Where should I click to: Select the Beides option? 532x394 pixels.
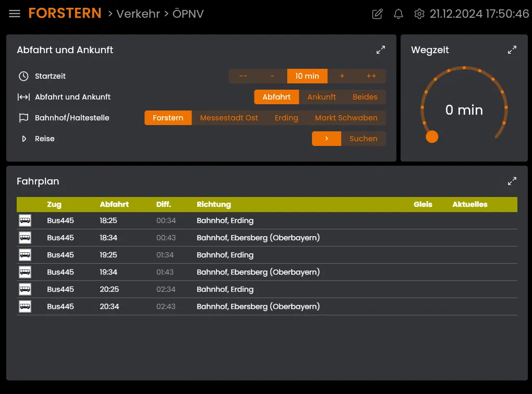click(365, 97)
